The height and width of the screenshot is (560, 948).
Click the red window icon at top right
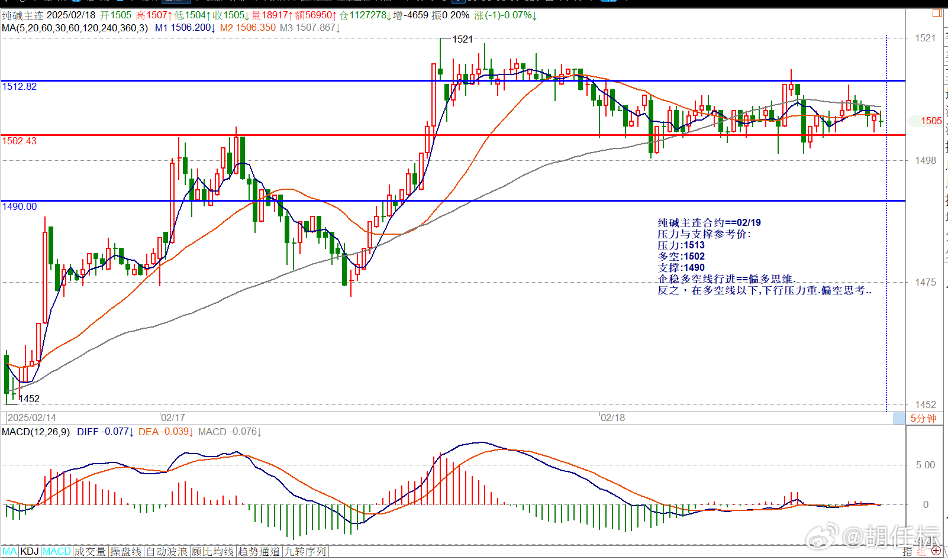click(x=938, y=13)
